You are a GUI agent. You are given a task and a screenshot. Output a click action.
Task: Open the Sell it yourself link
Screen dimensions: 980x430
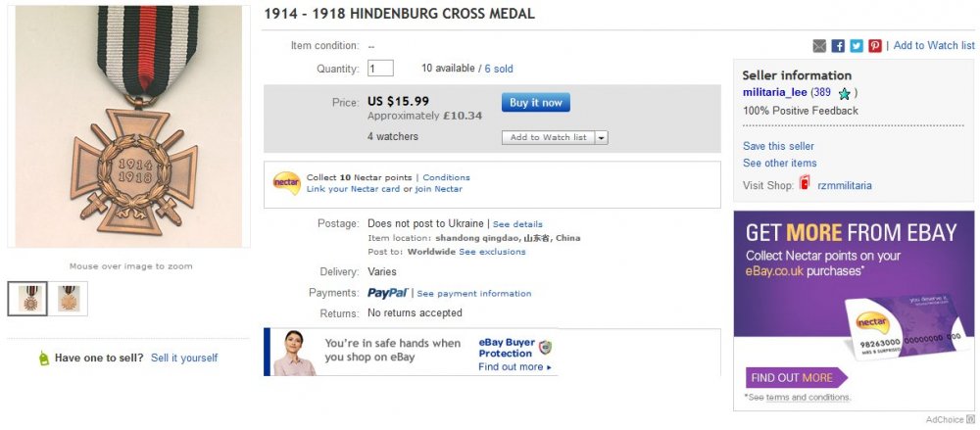pos(184,358)
